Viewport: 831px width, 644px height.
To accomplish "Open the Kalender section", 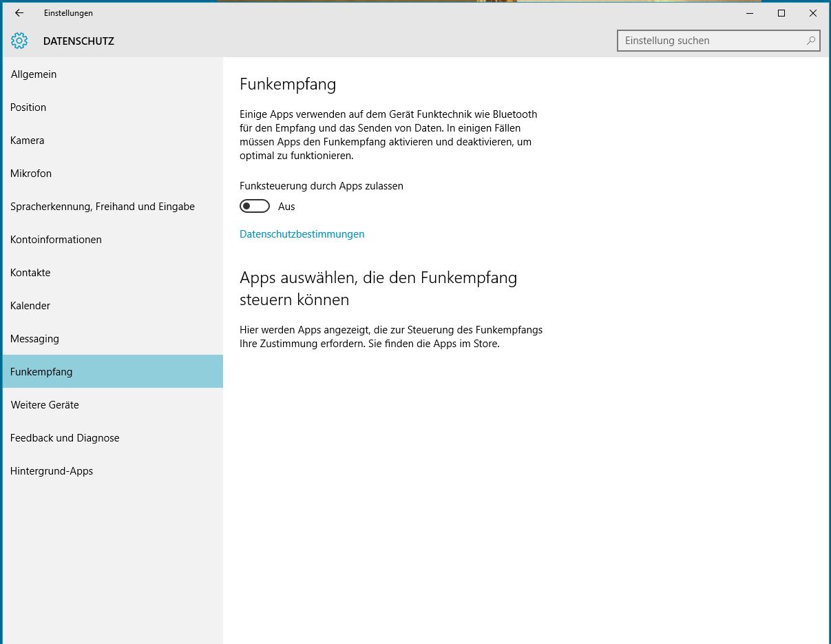I will coord(113,306).
